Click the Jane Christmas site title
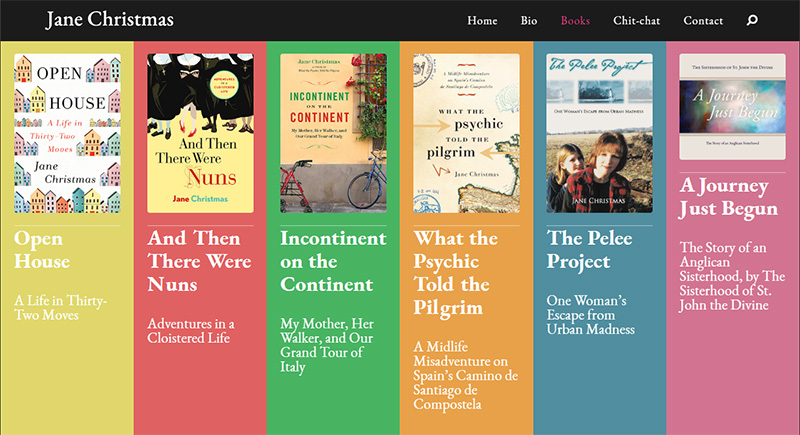 point(109,20)
